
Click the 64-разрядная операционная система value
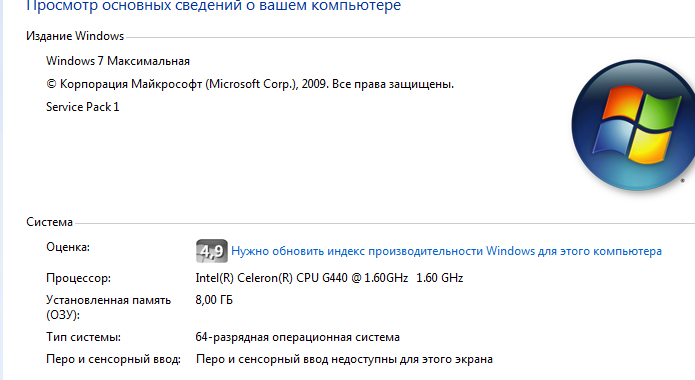(x=297, y=337)
